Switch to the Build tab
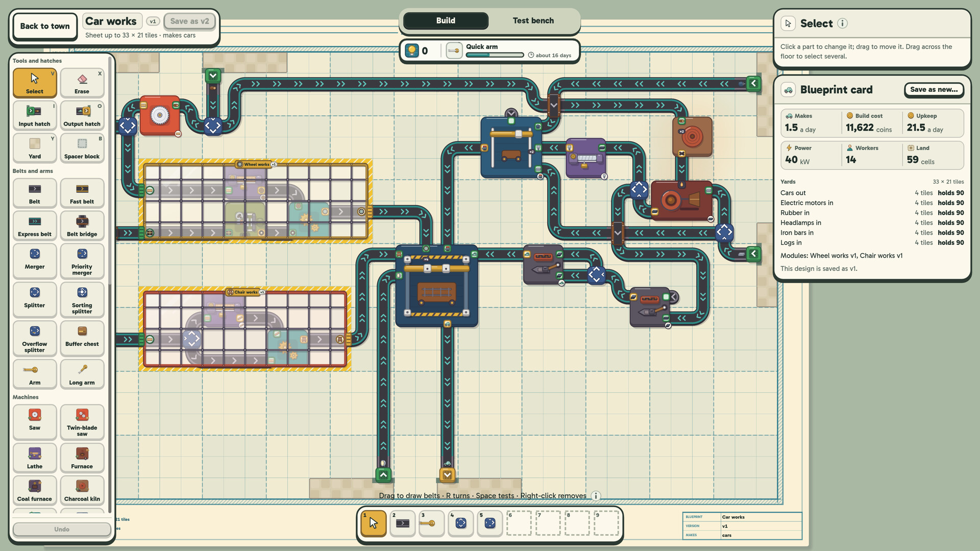The image size is (980, 551). [x=446, y=20]
